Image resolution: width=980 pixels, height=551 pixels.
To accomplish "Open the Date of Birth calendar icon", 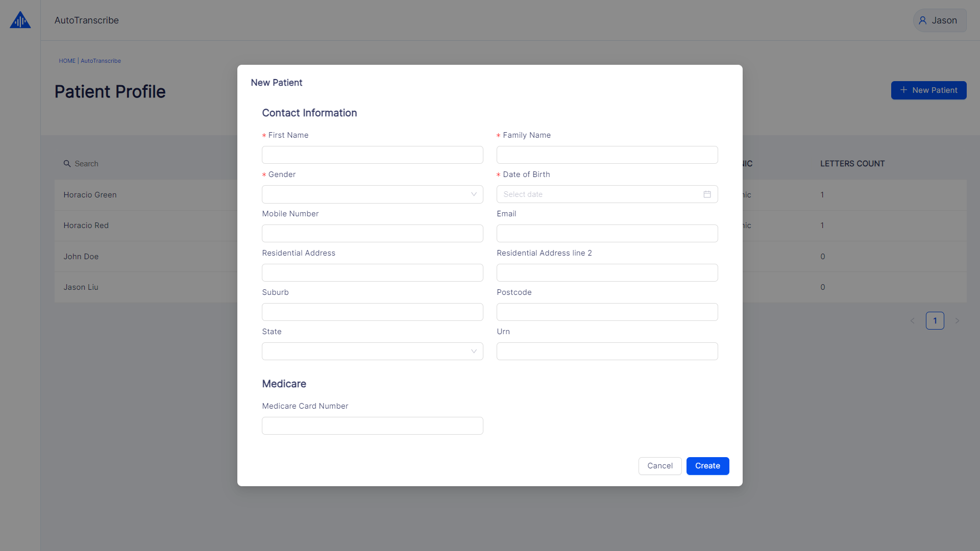I will tap(707, 194).
